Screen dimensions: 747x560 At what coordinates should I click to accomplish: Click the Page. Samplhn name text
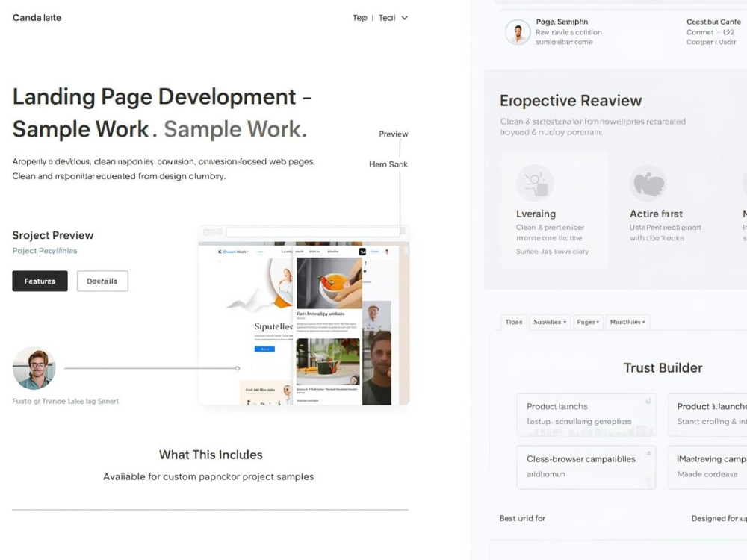[x=562, y=22]
